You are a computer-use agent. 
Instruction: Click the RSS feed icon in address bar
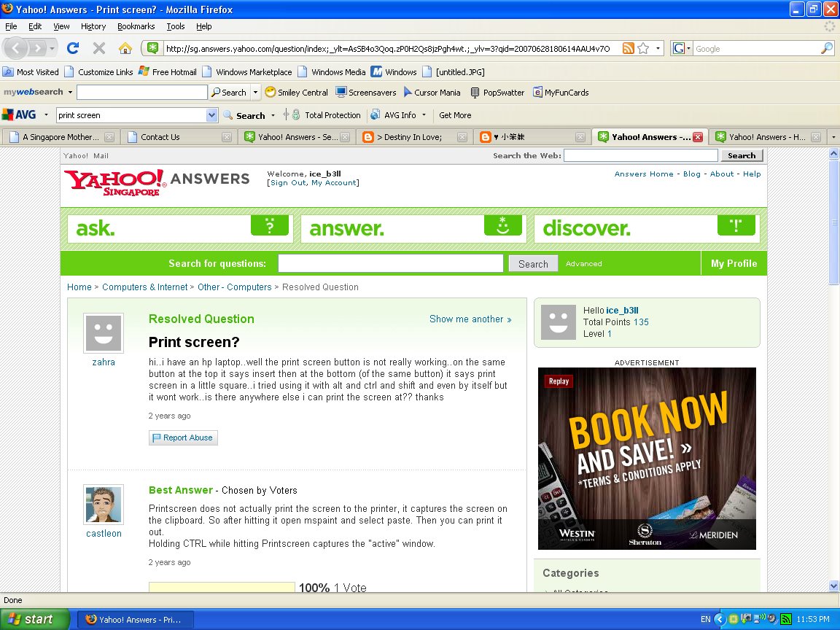(x=628, y=49)
